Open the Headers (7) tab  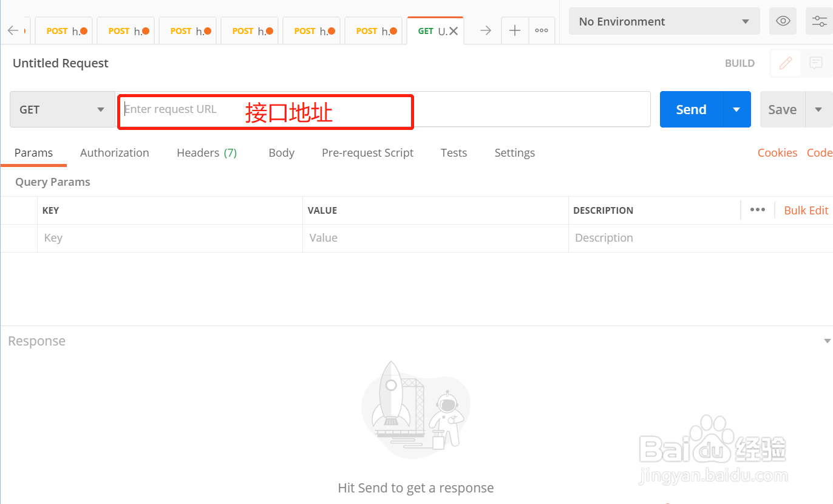[x=207, y=153]
